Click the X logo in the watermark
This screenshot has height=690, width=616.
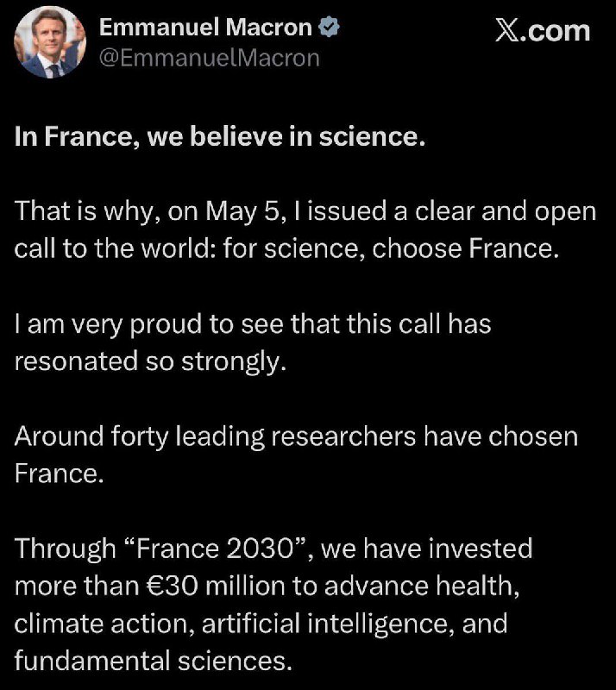[x=512, y=31]
